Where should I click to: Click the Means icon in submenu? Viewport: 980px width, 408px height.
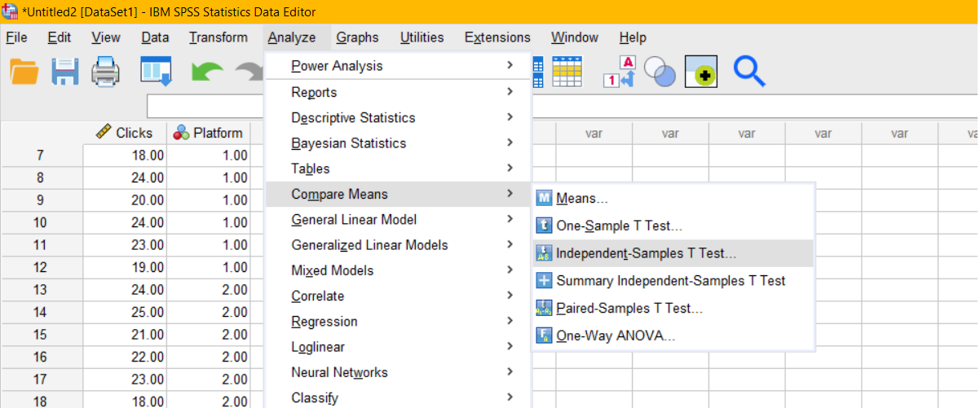pyautogui.click(x=544, y=199)
